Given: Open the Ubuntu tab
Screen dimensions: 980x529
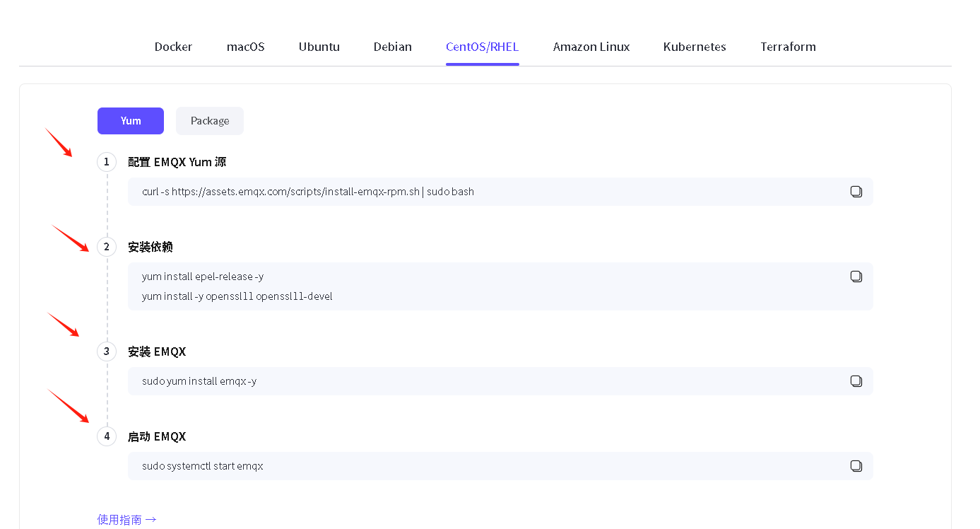Looking at the screenshot, I should point(319,47).
